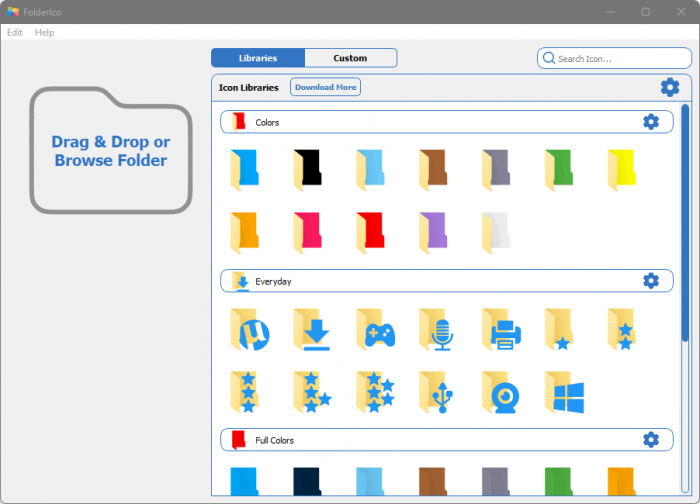Image resolution: width=700 pixels, height=504 pixels.
Task: Click the FolderIco title bar app icon
Action: coord(13,12)
